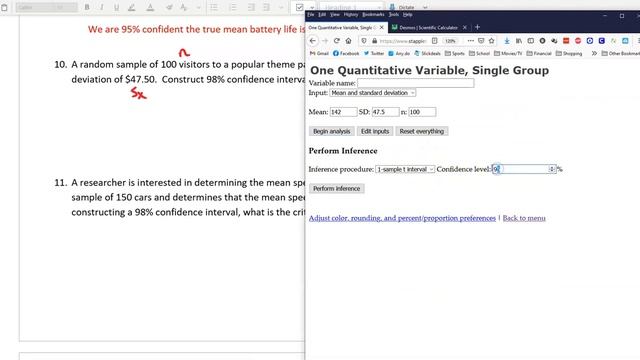This screenshot has height=360, width=640.
Task: Expand the Sports bookmarks folder
Action: point(455,53)
